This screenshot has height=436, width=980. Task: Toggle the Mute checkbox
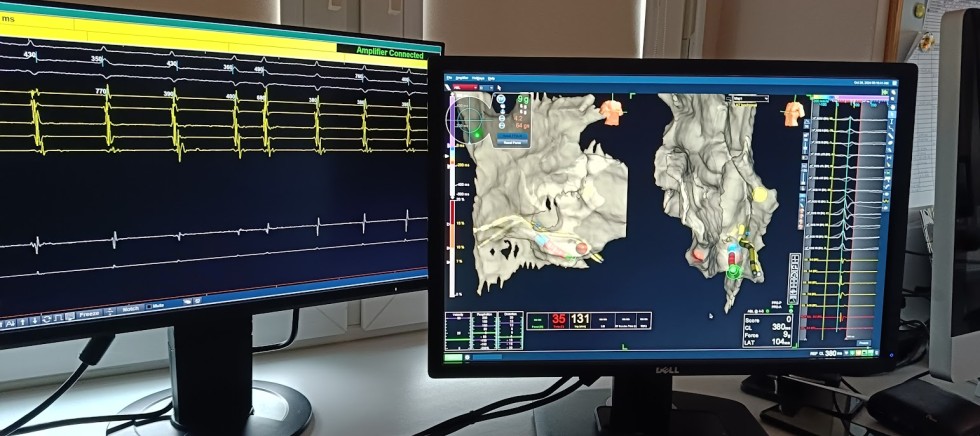[149, 307]
